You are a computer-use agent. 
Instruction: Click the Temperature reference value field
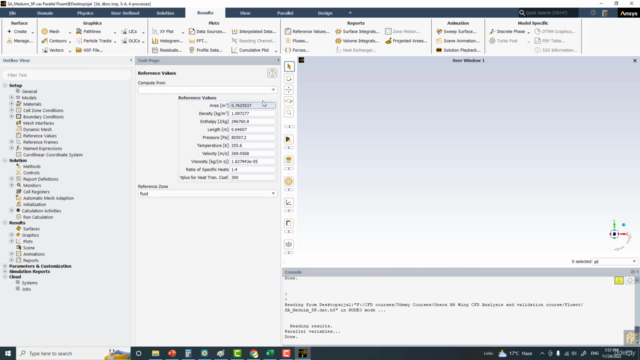(253, 145)
